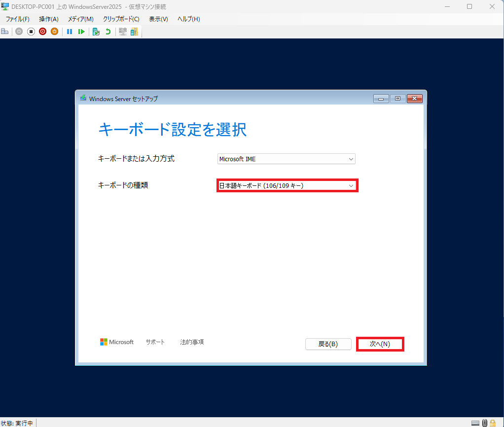The image size is (504, 427).
Task: Open the ヘルプ(H) menu
Action: [x=189, y=19]
